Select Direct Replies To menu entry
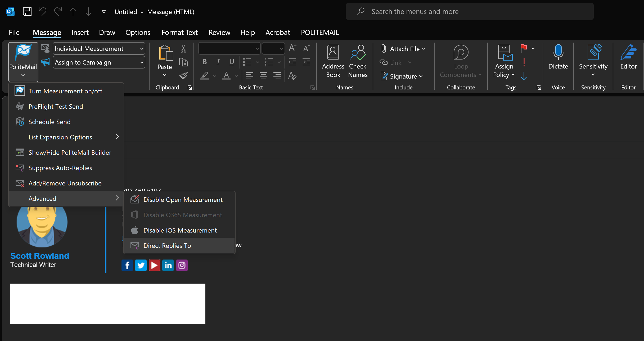The height and width of the screenshot is (341, 644). pyautogui.click(x=167, y=246)
